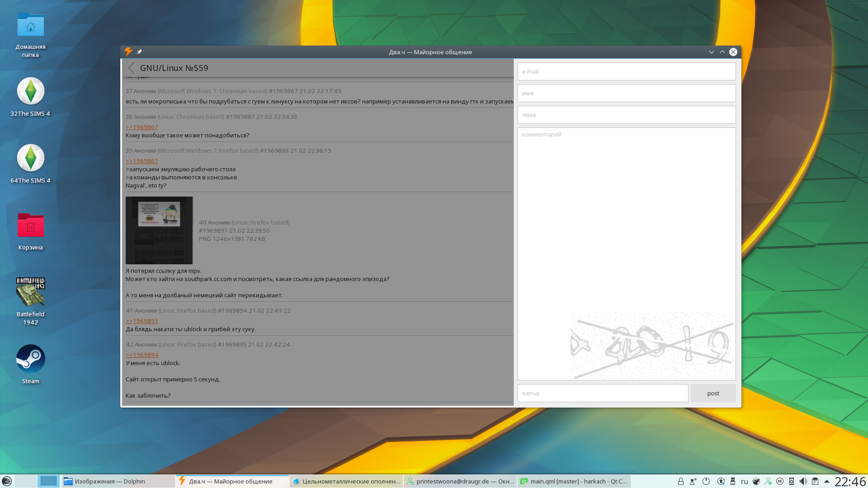Open the attached image thumbnail in post 40
Screen dimensions: 868x488
tap(159, 230)
